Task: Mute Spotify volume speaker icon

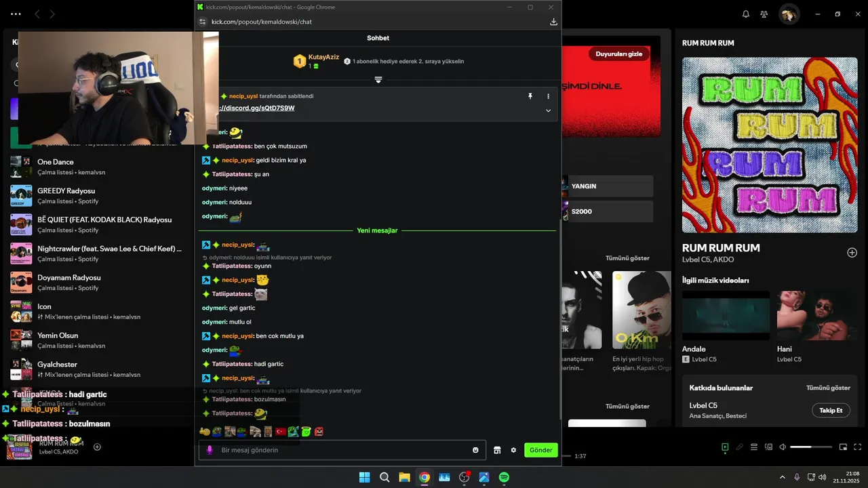Action: point(783,447)
